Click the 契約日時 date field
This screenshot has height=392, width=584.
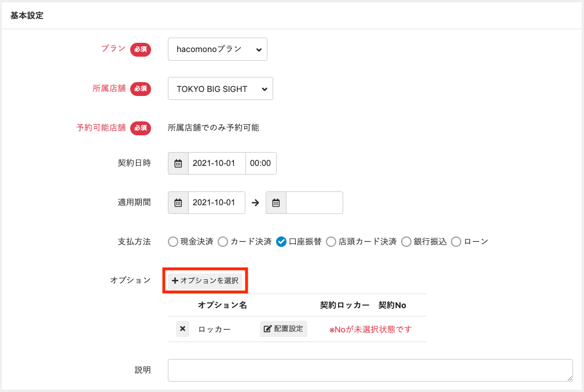pos(216,163)
